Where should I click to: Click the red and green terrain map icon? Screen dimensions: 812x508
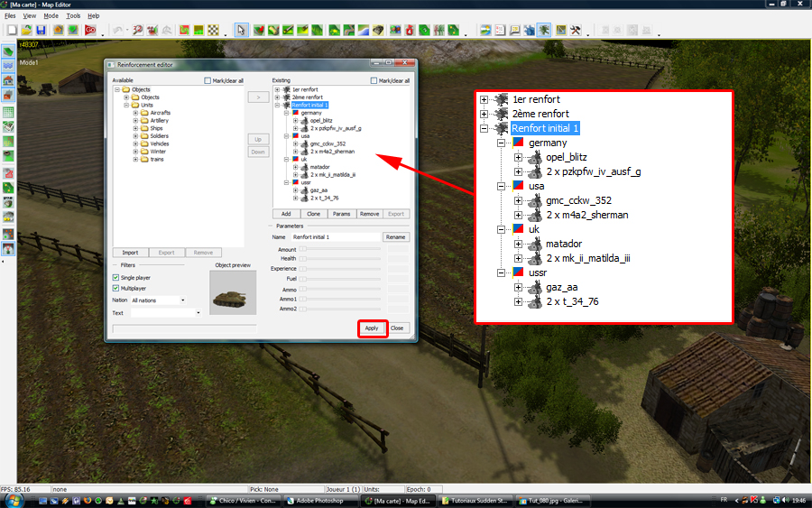tap(184, 30)
